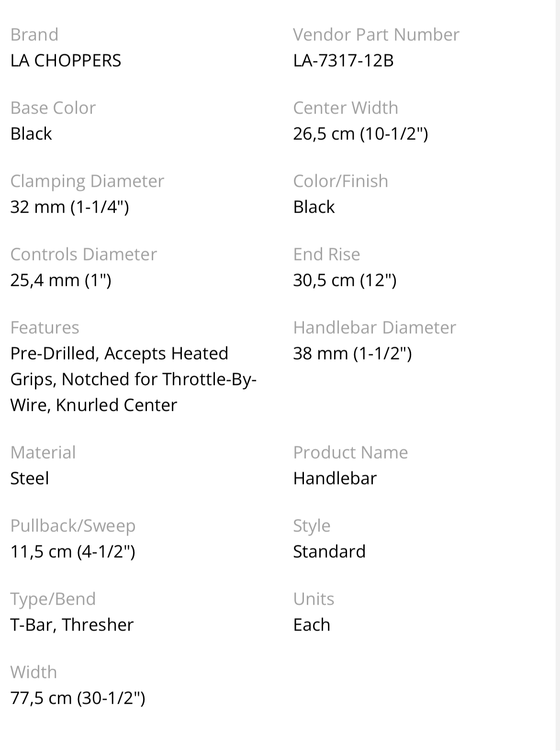The height and width of the screenshot is (751, 560).
Task: Click the Base Color label
Action: [x=53, y=108]
